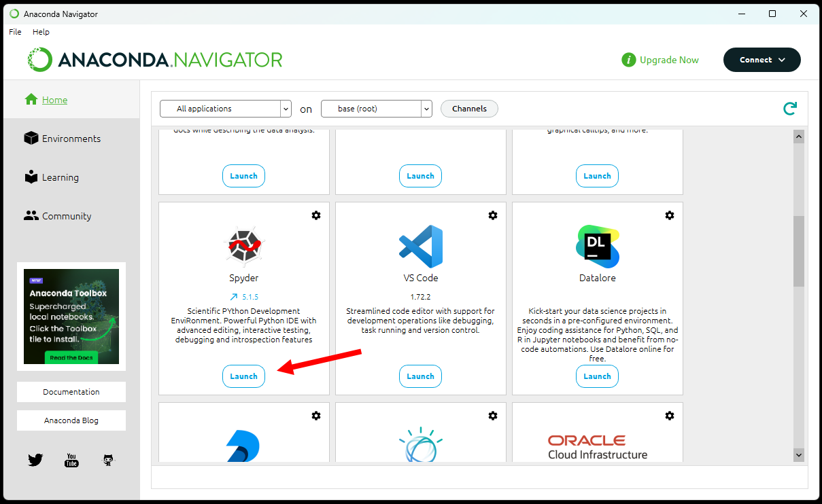
Task: Open the Connect dropdown menu
Action: tap(761, 60)
